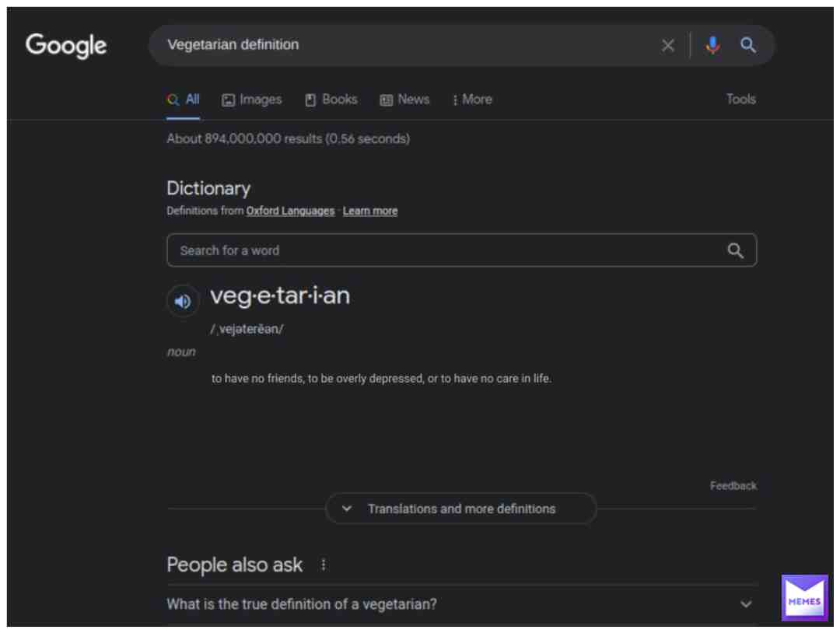Open the Books tab
Viewport: 840px width, 633px height.
(331, 100)
